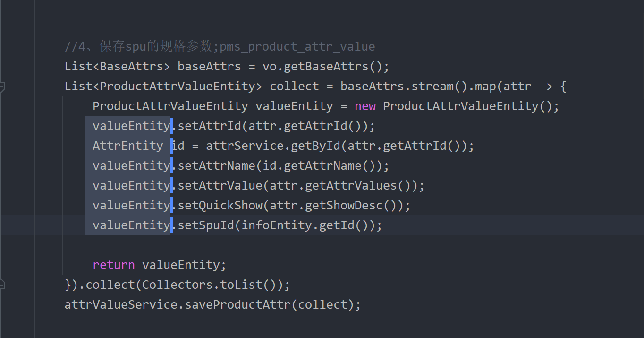Click 'infoEntity' in the setSpuId line
Screen dimensions: 644x338
pos(277,225)
